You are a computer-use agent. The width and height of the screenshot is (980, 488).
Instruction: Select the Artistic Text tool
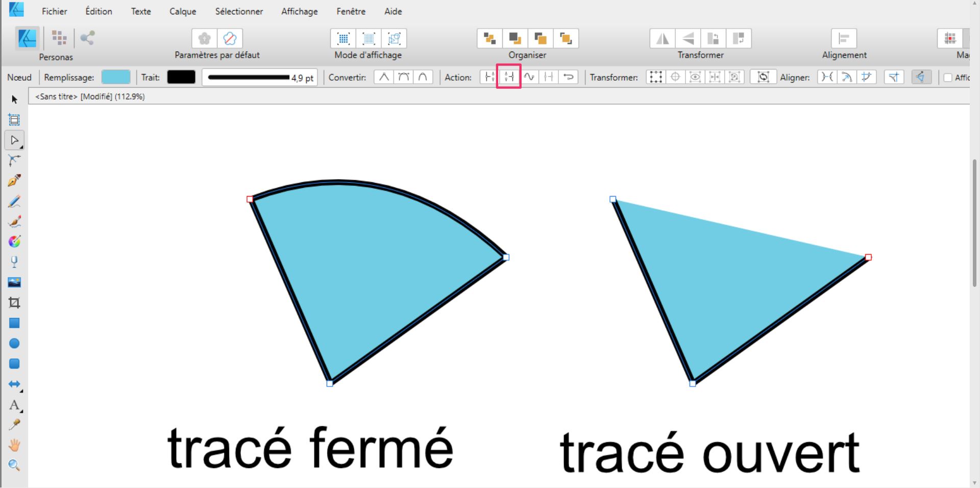click(x=14, y=405)
